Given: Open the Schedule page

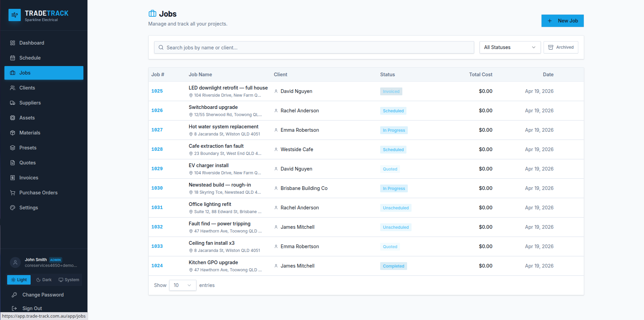Looking at the screenshot, I should 44,58.
